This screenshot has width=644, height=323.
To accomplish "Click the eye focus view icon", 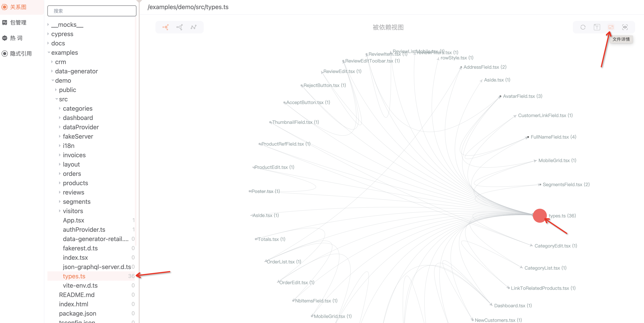I will (x=625, y=27).
